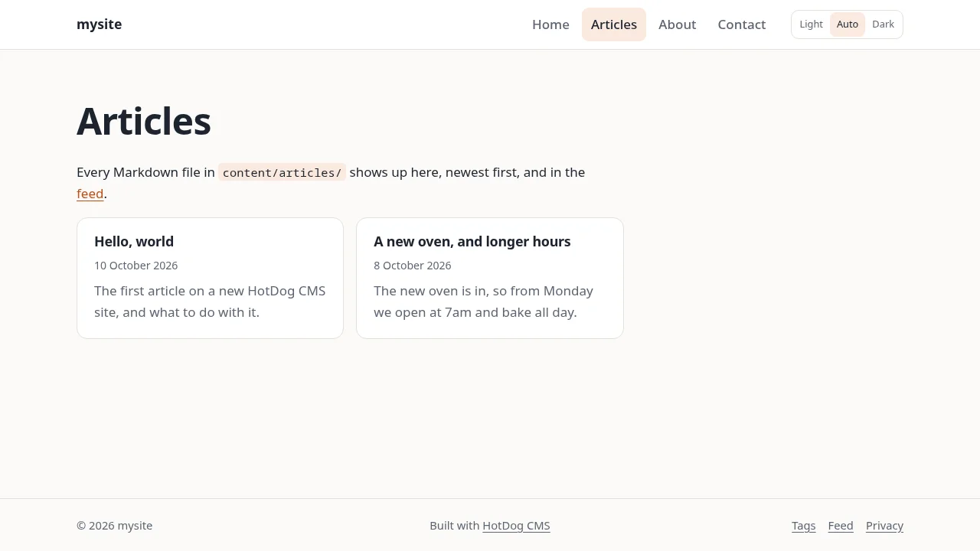
Task: Click the Articles page heading
Action: click(x=144, y=121)
